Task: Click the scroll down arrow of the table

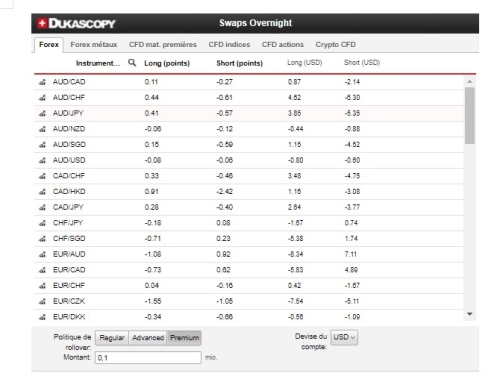Action: [x=470, y=314]
